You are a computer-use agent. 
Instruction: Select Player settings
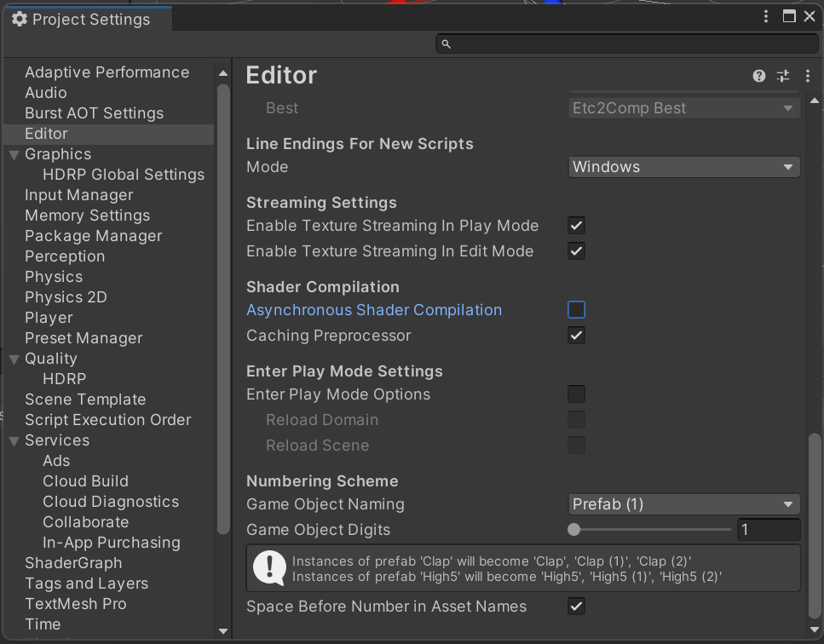pyautogui.click(x=49, y=319)
